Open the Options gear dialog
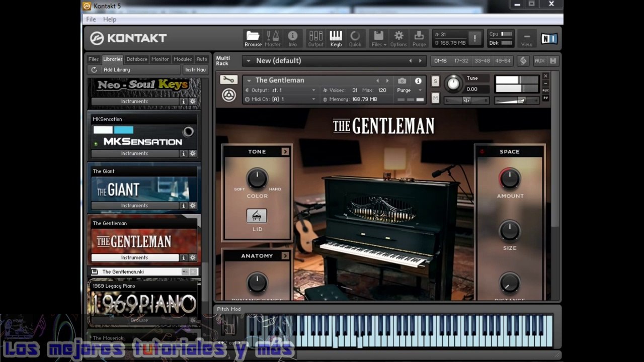The height and width of the screenshot is (362, 644). coord(398,38)
